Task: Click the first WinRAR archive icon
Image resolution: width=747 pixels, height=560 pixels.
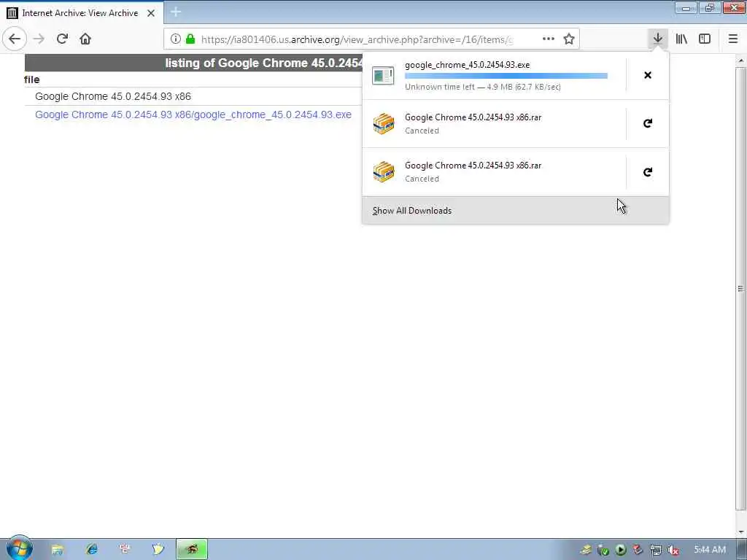Action: 384,124
